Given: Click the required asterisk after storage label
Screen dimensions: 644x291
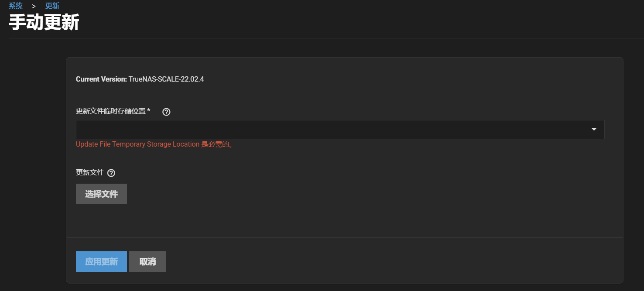Looking at the screenshot, I should (149, 111).
